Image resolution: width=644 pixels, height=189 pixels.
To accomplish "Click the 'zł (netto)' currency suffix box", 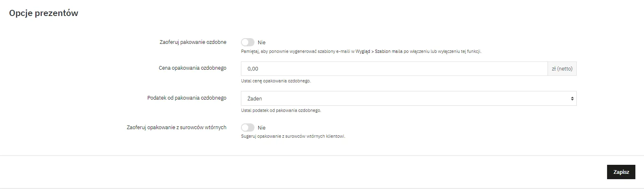I will pos(562,69).
